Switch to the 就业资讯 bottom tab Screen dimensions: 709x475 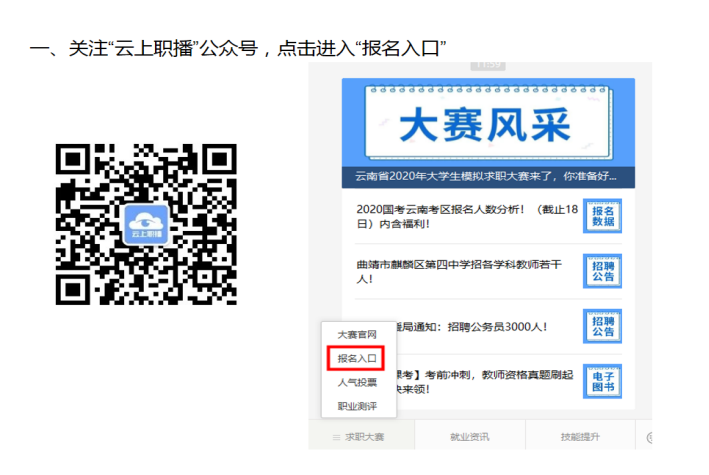(470, 437)
